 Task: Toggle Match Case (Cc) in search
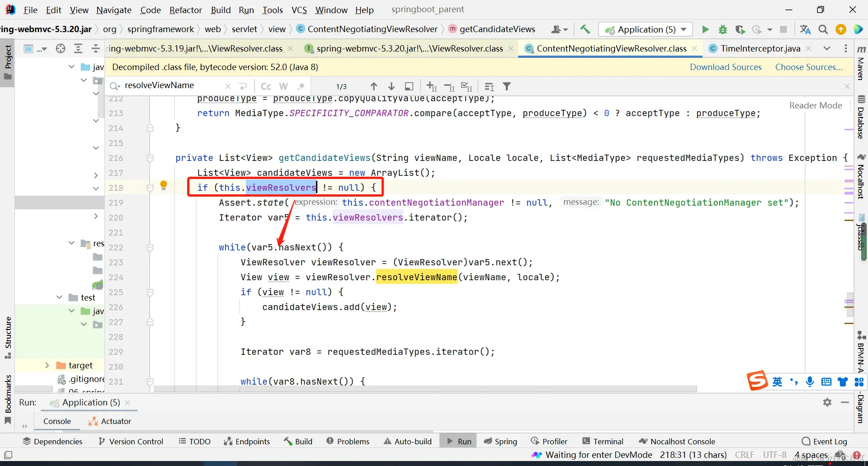coord(266,86)
